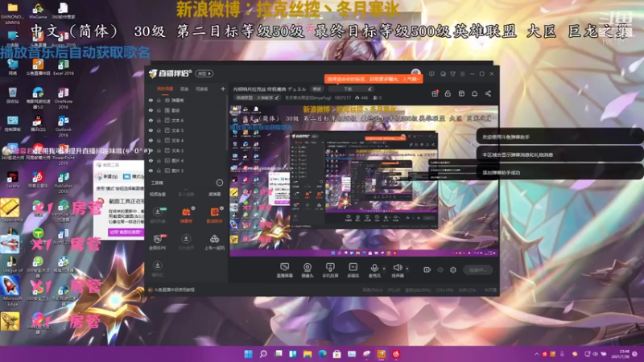Image resolution: width=644 pixels, height=362 pixels.
Task: Open Microsoft Edge desktop shortcut
Action: pyautogui.click(x=11, y=290)
